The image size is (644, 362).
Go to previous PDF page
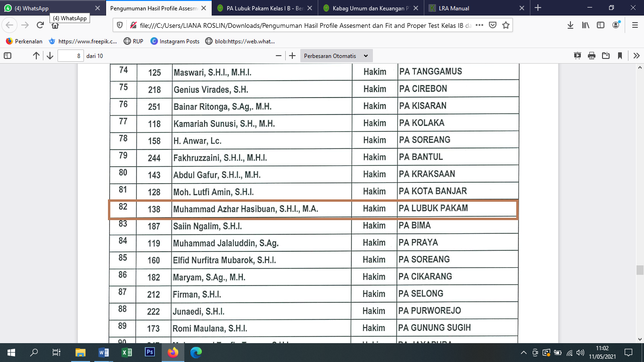click(x=36, y=56)
